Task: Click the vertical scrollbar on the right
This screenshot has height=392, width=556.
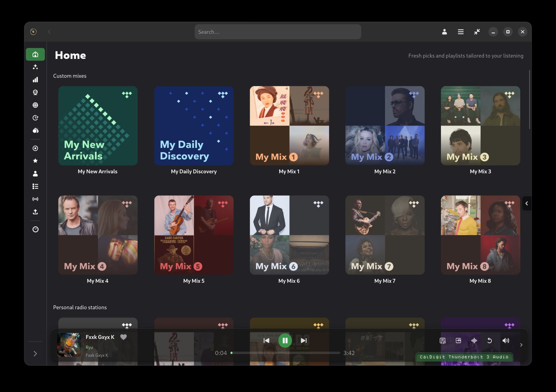Action: pyautogui.click(x=529, y=99)
